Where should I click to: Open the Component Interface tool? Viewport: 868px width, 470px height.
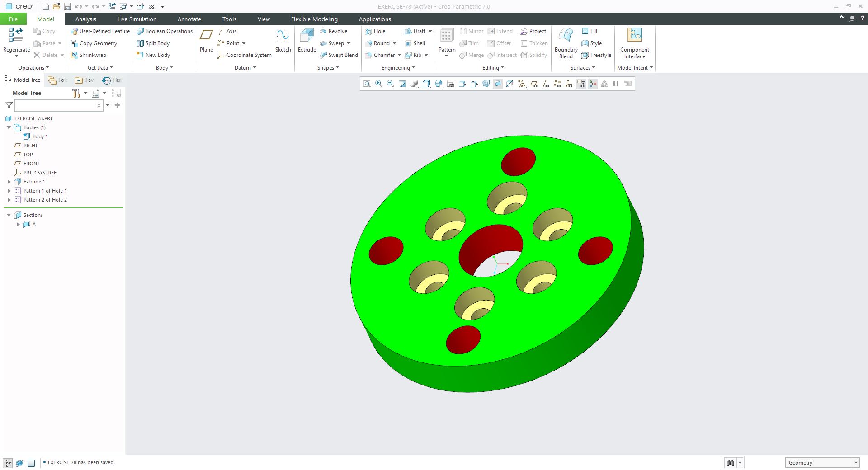point(635,36)
